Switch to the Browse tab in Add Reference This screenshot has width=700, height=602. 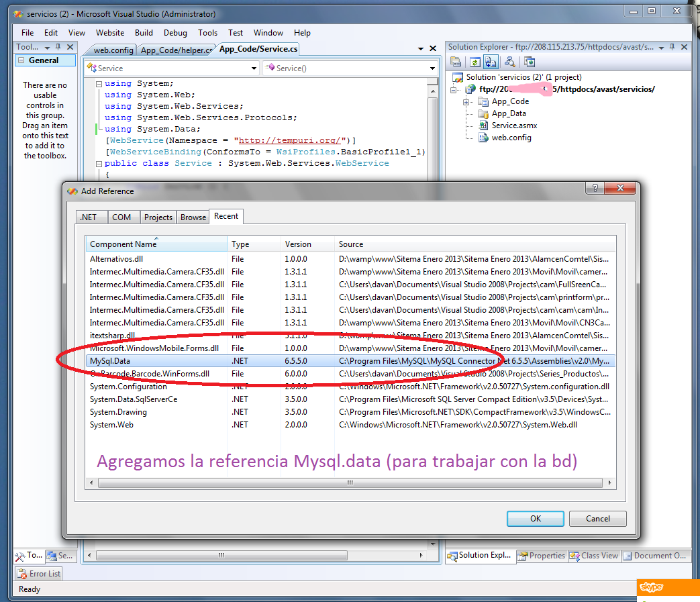click(193, 216)
